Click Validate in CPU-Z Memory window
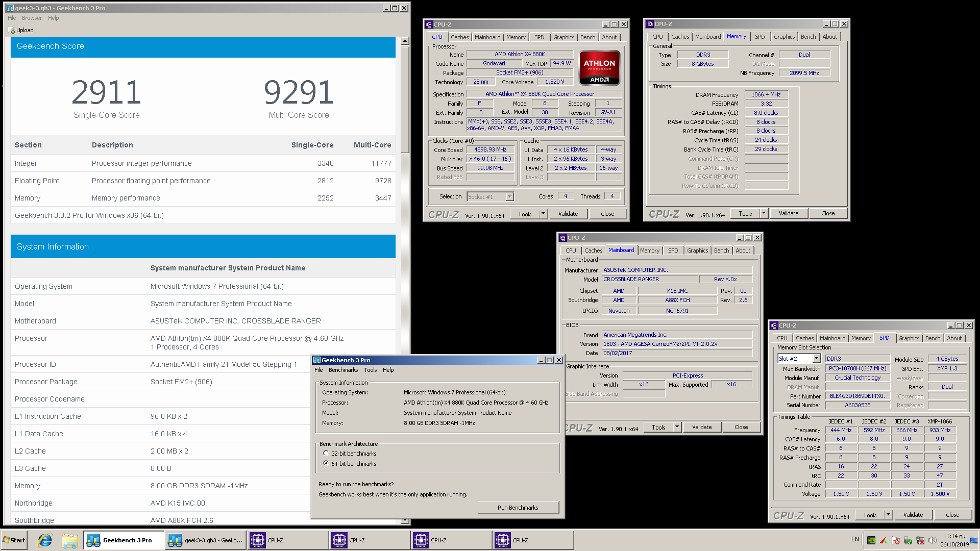The image size is (980, 551). tap(789, 213)
